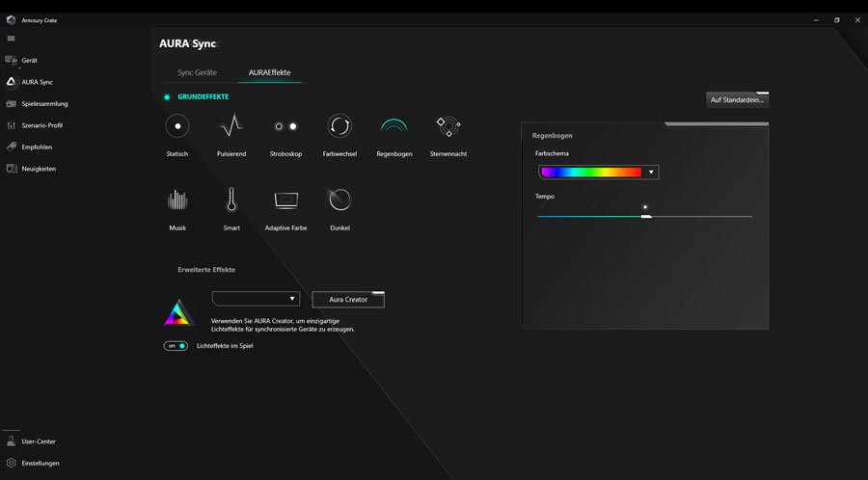Viewport: 868px width, 480px height.
Task: Open Einstellungen gear icon
Action: coord(11,463)
